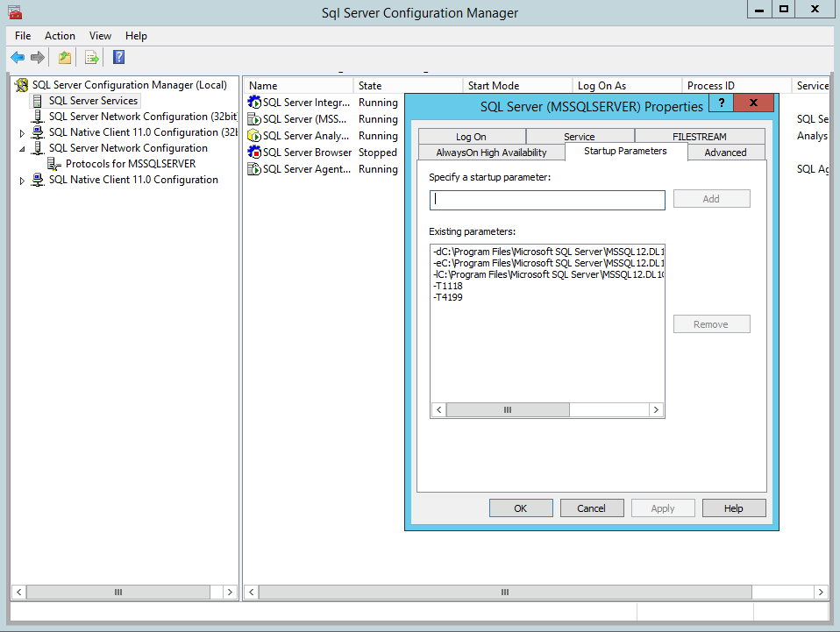
Task: Click the startup parameter text field
Action: point(547,200)
